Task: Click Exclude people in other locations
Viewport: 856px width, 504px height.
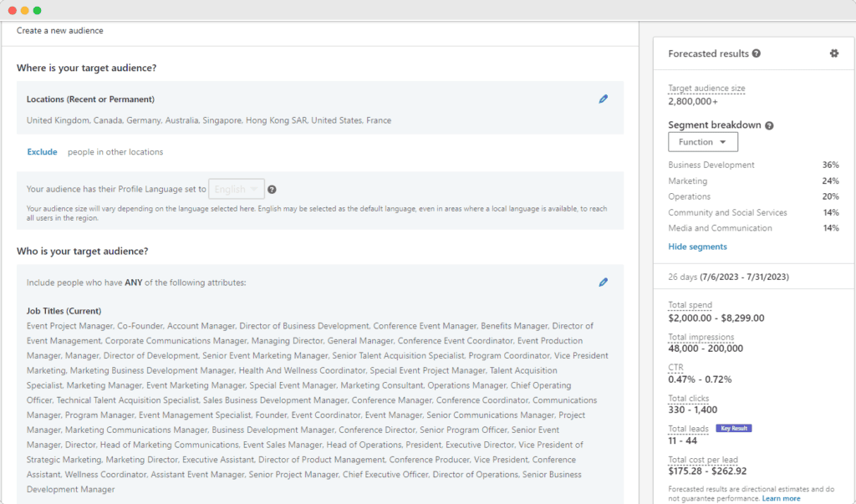Action: [42, 151]
